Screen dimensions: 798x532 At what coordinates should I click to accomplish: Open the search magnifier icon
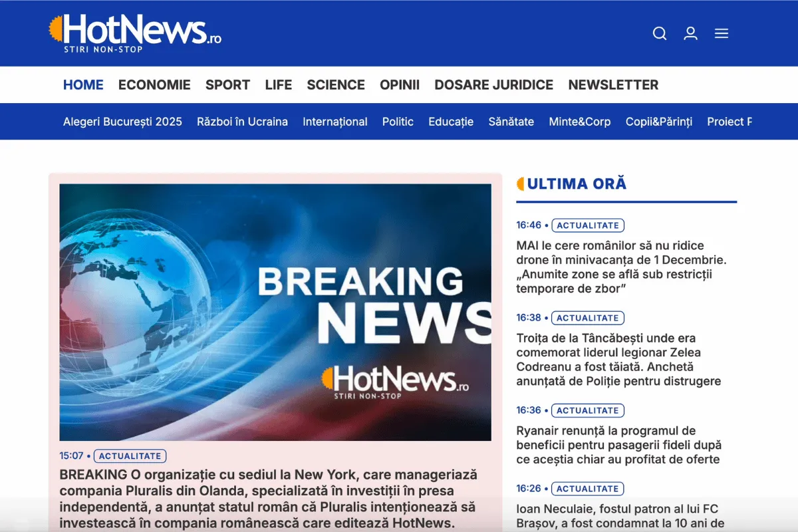[659, 33]
